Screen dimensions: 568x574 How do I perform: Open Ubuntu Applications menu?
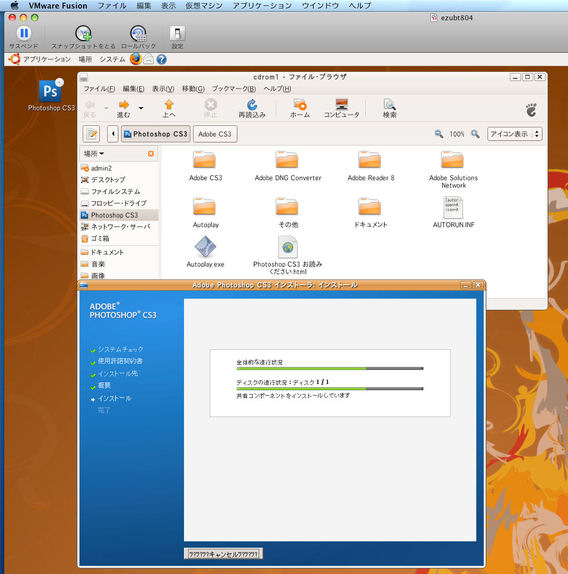coord(47,59)
